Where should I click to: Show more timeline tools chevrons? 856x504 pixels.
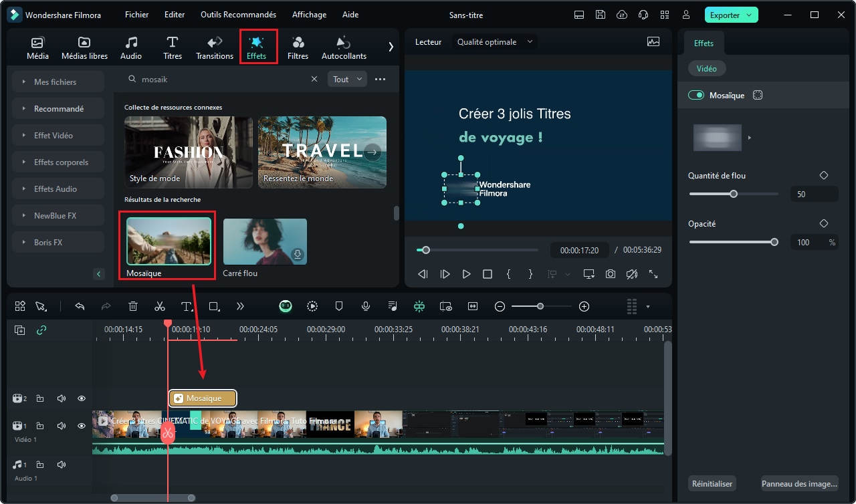[x=240, y=306]
